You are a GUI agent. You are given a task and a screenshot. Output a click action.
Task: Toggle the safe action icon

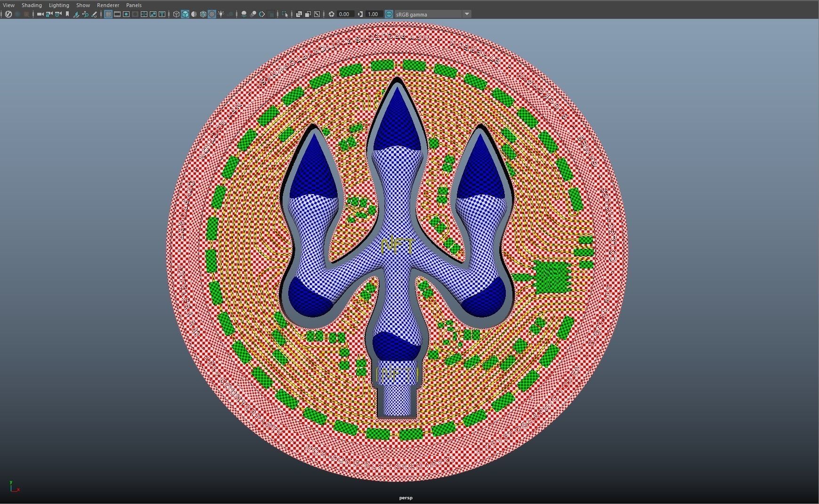[x=153, y=14]
